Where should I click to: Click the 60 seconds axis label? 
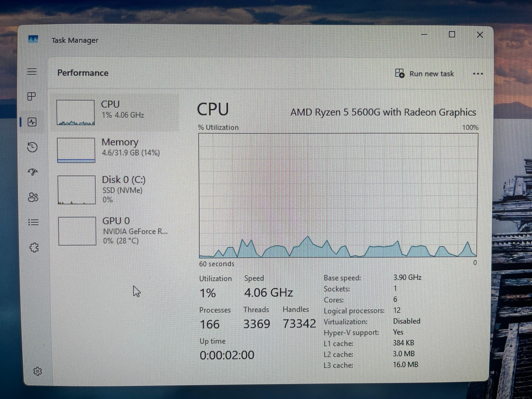click(217, 264)
